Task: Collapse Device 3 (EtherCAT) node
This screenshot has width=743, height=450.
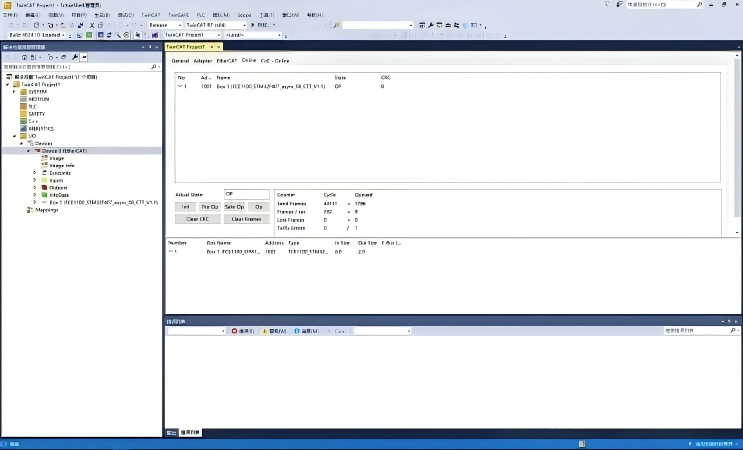Action: pos(28,151)
